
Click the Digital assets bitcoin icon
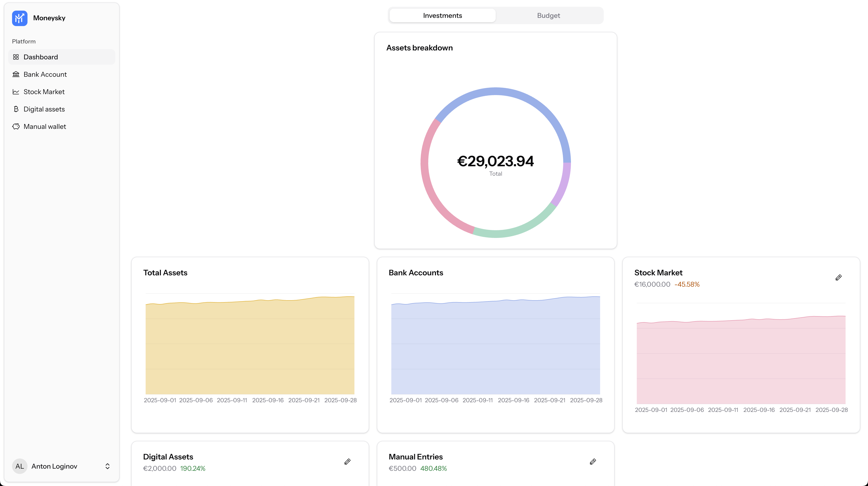coord(16,109)
